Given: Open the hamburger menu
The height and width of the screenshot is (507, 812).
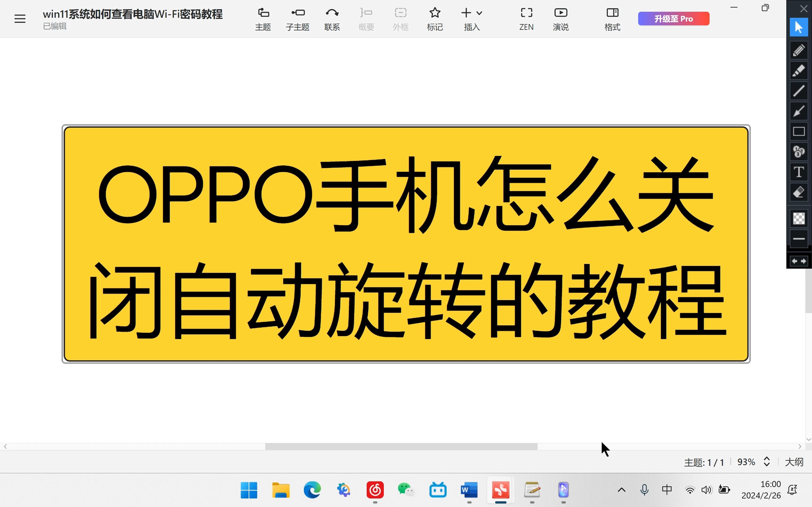Looking at the screenshot, I should point(20,19).
